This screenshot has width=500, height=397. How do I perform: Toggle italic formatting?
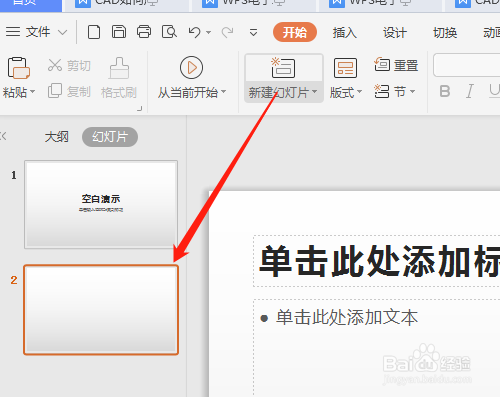[x=470, y=91]
